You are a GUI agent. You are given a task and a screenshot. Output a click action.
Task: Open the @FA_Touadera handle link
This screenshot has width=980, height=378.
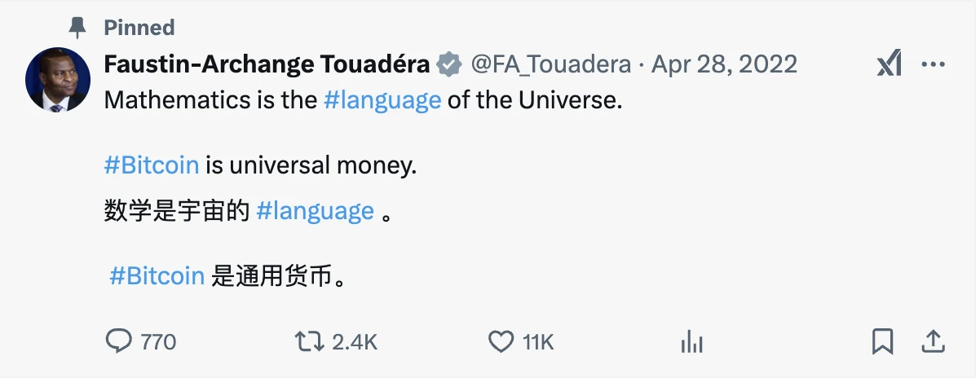pos(550,64)
